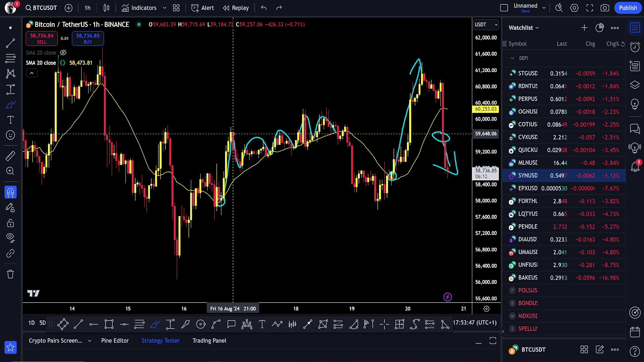Select the Emoji stickers tool
Viewport: 644px width, 362px height.
tap(10, 135)
